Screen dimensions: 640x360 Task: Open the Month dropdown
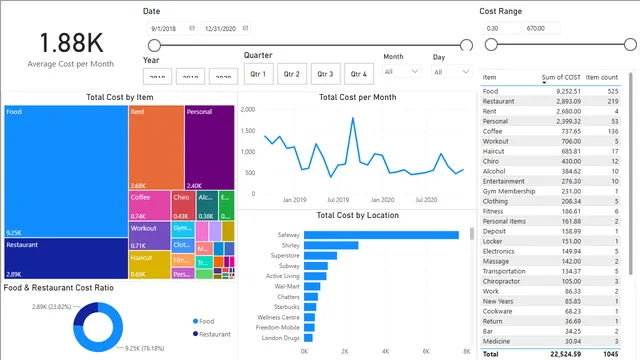pos(402,71)
